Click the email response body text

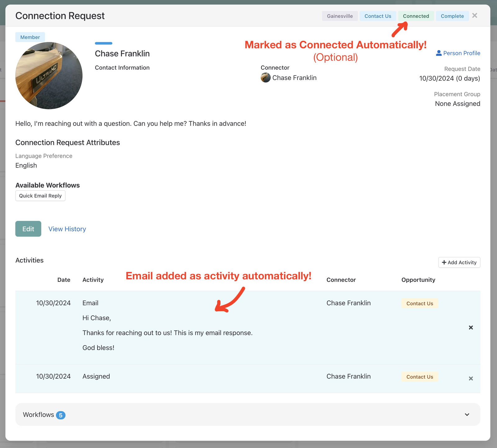coord(167,333)
